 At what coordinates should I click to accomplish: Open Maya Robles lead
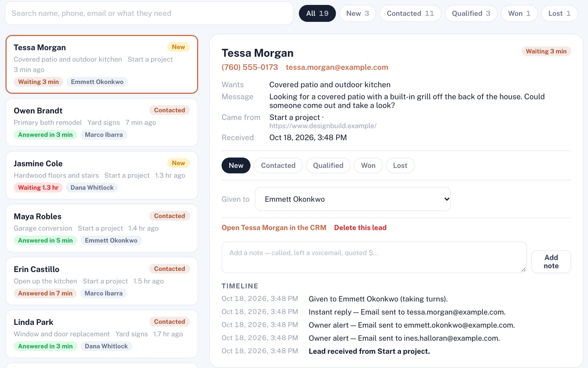(x=102, y=228)
